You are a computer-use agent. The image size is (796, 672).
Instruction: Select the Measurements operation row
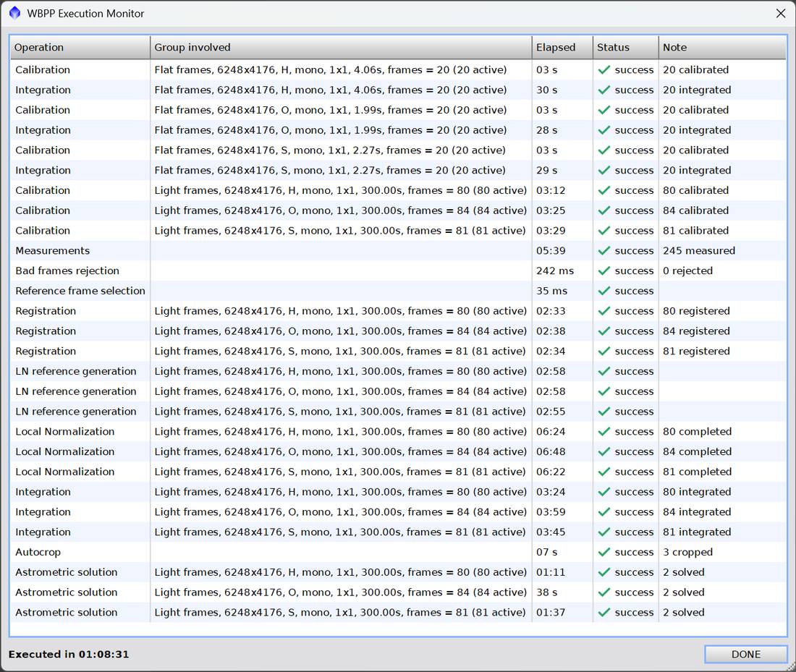[398, 251]
